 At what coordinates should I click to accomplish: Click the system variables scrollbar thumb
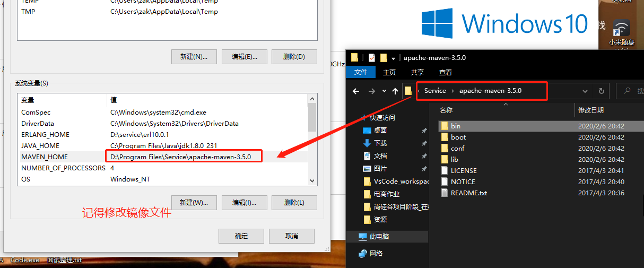point(312,117)
